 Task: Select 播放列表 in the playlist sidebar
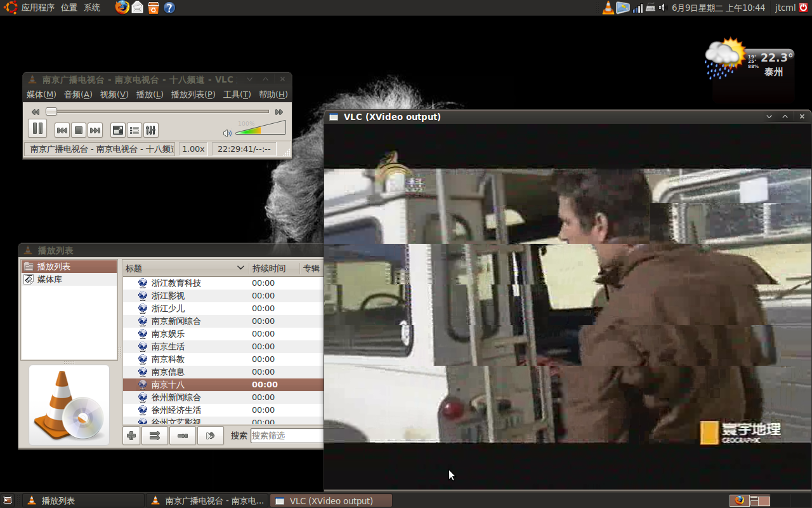tap(69, 267)
